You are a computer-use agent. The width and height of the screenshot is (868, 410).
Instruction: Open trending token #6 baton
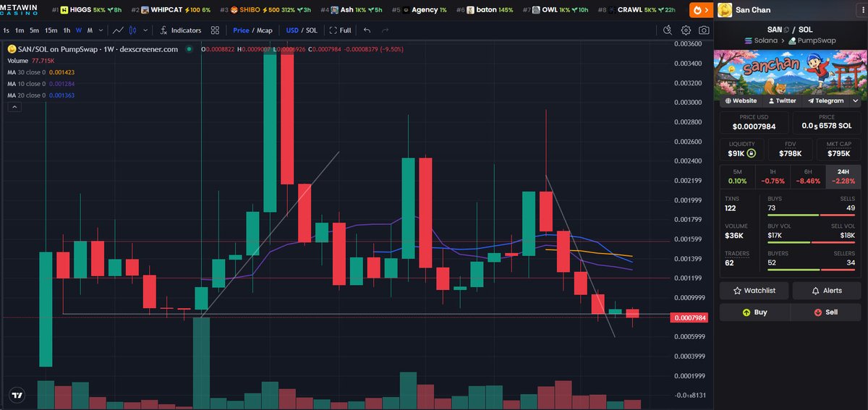tap(485, 10)
